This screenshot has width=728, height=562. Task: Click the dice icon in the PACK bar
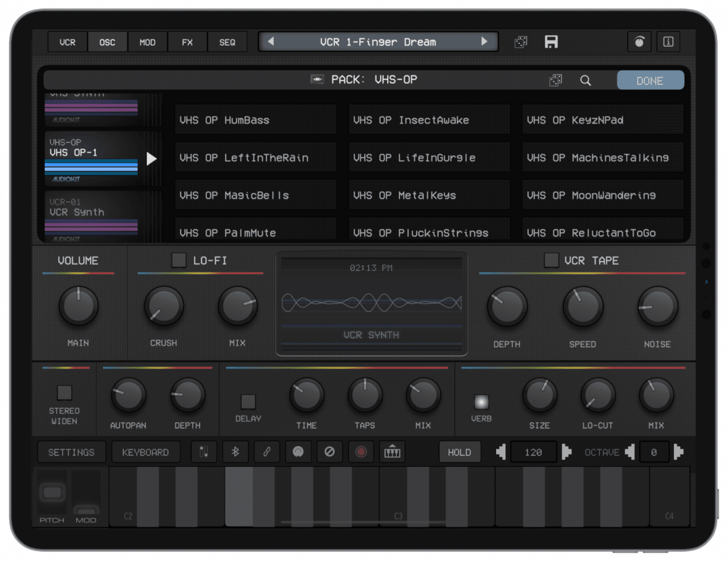[555, 80]
